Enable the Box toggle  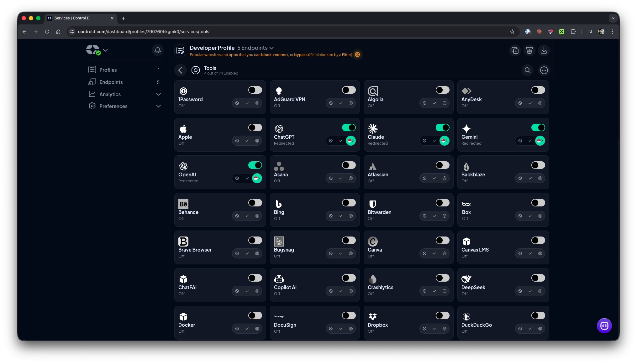(x=538, y=203)
